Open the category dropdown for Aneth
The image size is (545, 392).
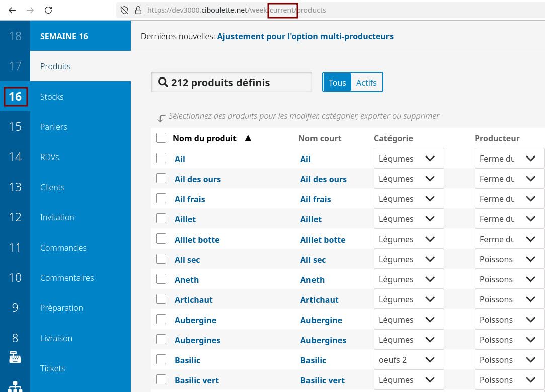[409, 279]
